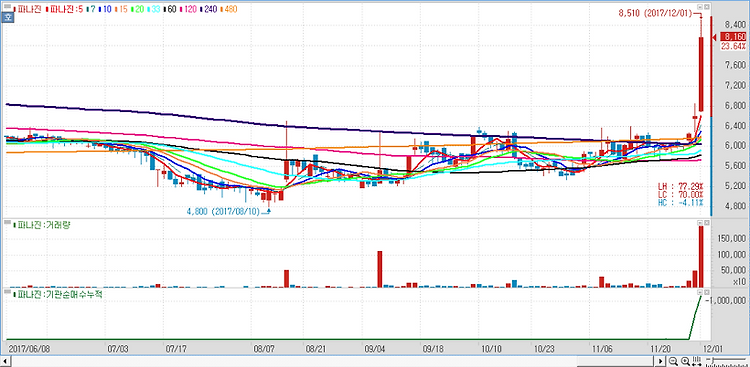The height and width of the screenshot is (367, 750).
Task: Click the 5,200 price axis label
Action: point(735,187)
